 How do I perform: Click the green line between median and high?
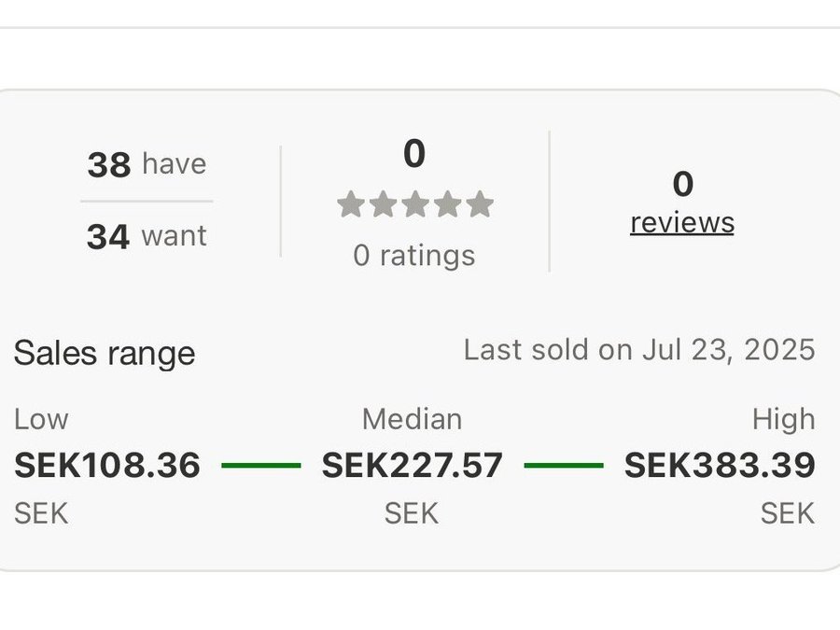pyautogui.click(x=564, y=465)
